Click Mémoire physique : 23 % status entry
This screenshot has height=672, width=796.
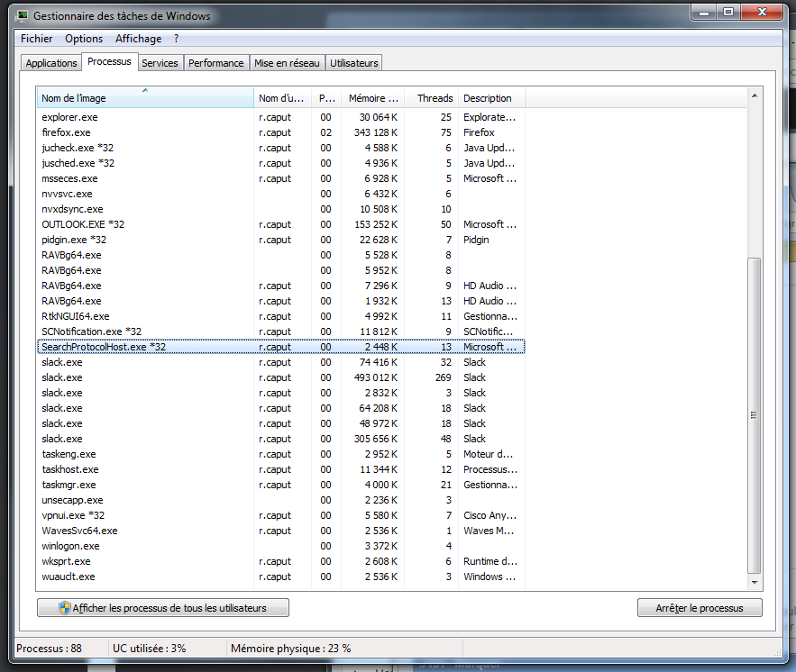coord(291,649)
